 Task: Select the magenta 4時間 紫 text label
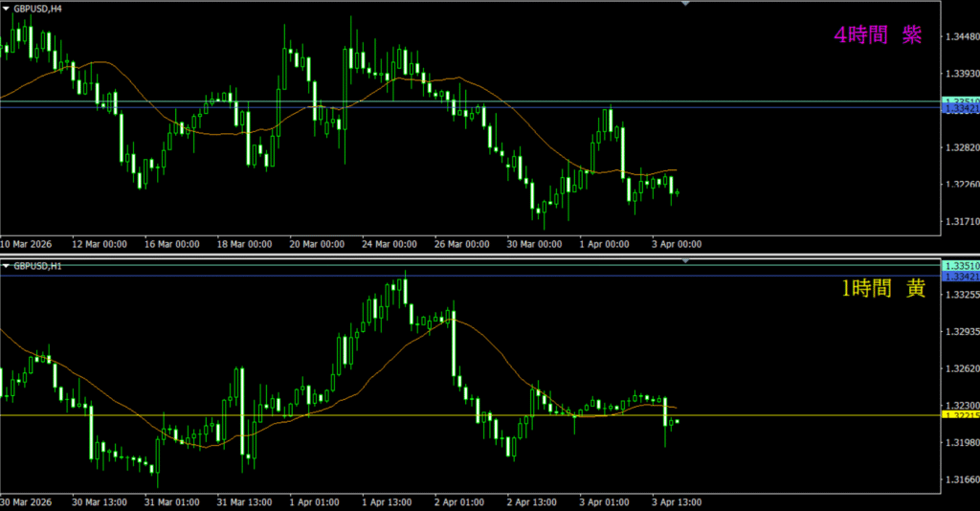pos(878,35)
